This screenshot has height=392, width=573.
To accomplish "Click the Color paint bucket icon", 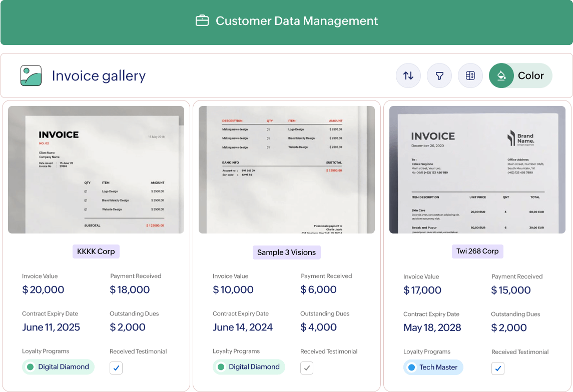I will (x=501, y=75).
